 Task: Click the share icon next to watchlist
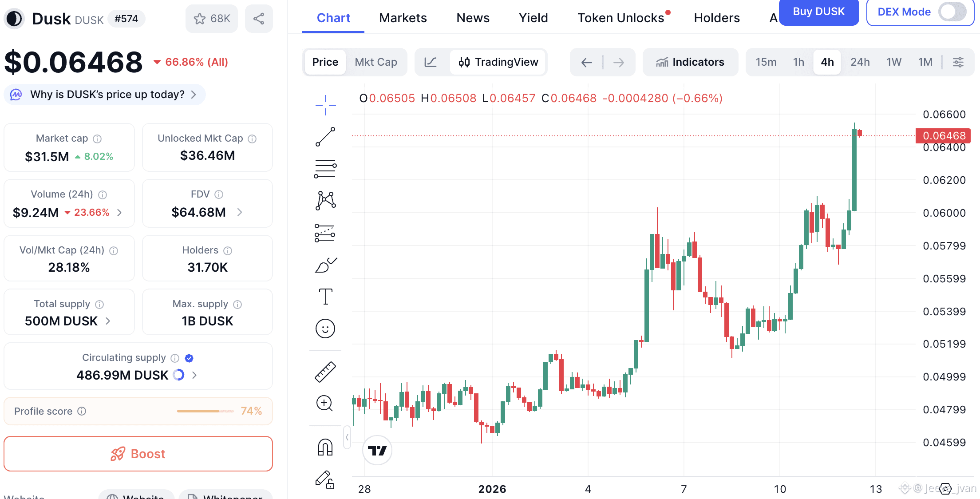point(259,19)
